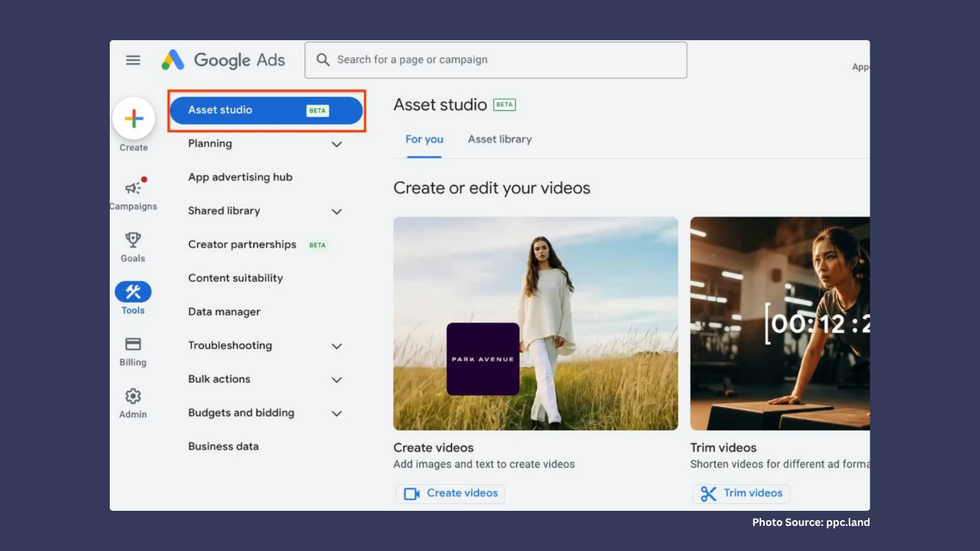Click the search for page or campaign field
Viewport: 980px width, 551px height.
(x=495, y=60)
